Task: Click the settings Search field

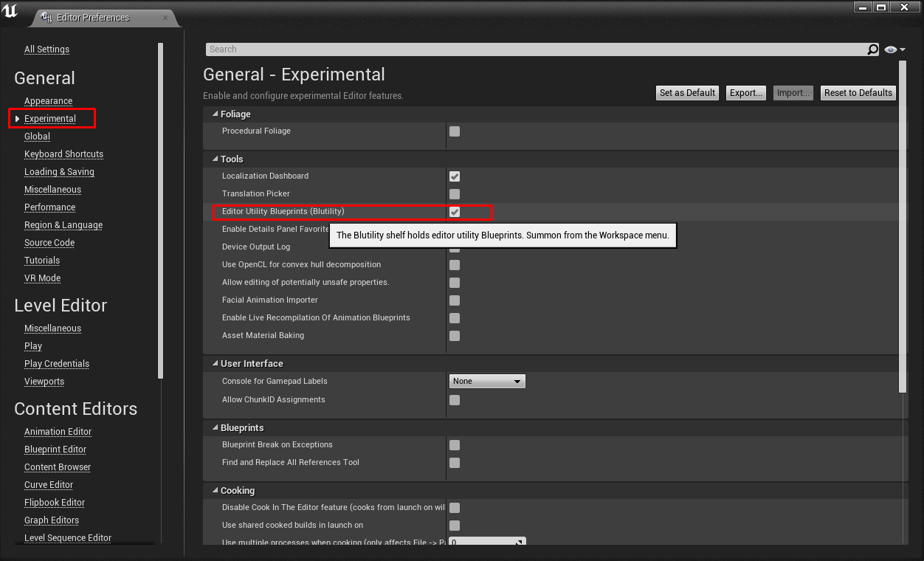Action: coord(537,49)
